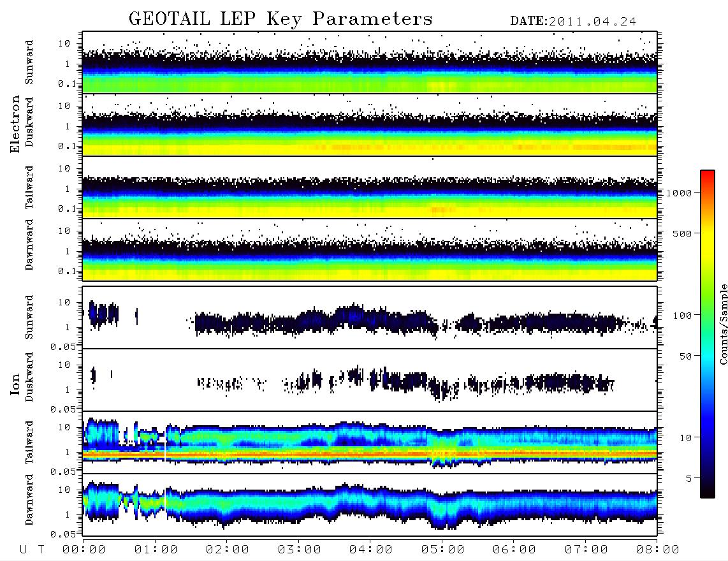The image size is (728, 561).
Task: Click the Ion Dawnward panel label
Action: tap(29, 500)
